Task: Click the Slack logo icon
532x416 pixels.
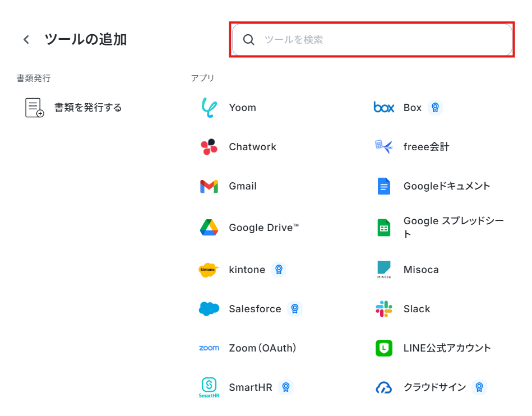Action: pos(384,309)
